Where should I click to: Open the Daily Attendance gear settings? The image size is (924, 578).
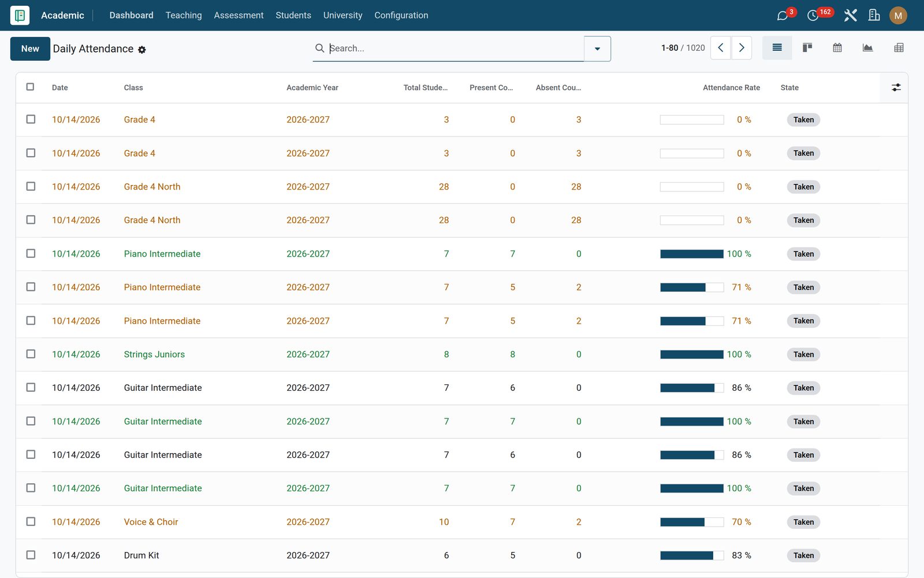point(142,50)
